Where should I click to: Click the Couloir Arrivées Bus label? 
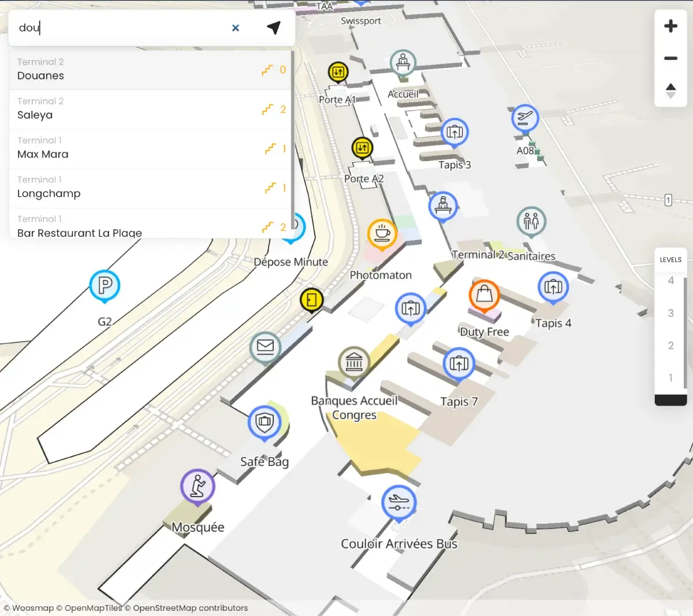[399, 544]
